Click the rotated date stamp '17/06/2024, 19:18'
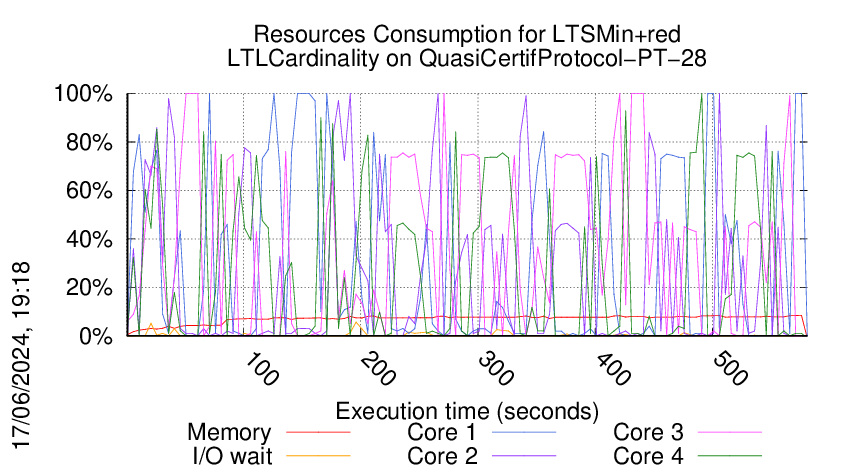The height and width of the screenshot is (475, 850). [22, 356]
